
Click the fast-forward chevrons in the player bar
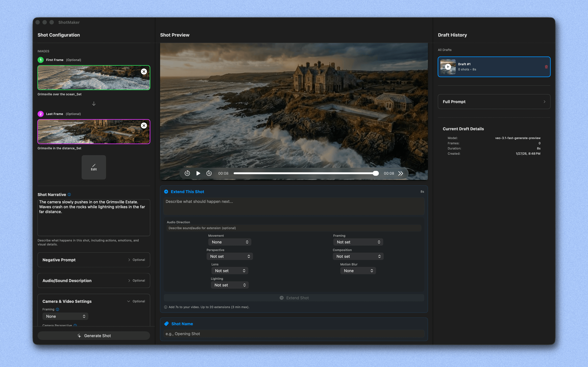tap(400, 173)
